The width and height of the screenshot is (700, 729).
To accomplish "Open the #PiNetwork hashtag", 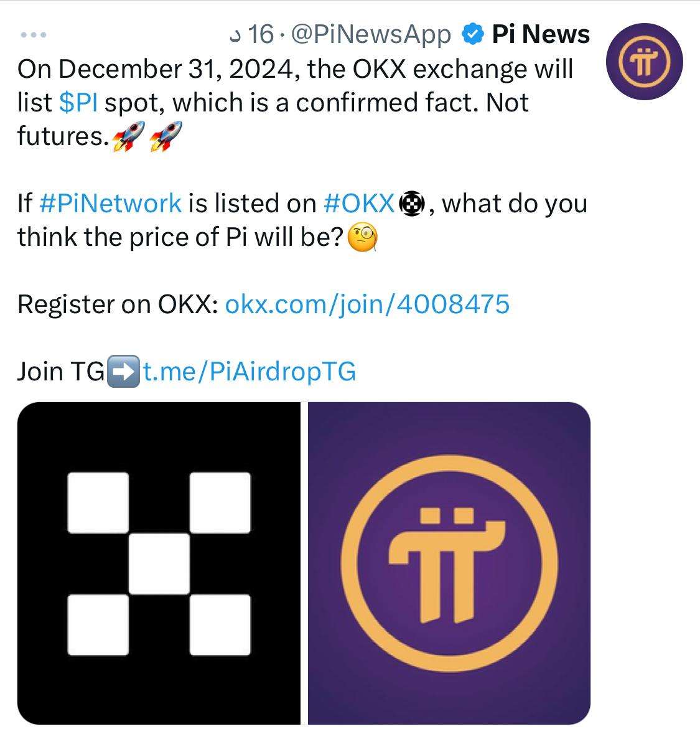I will pyautogui.click(x=110, y=204).
